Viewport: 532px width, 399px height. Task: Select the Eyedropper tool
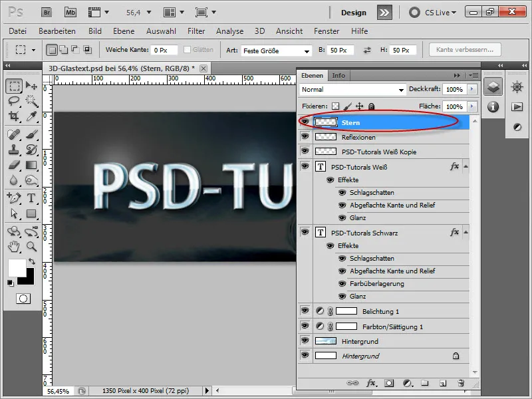tap(31, 116)
